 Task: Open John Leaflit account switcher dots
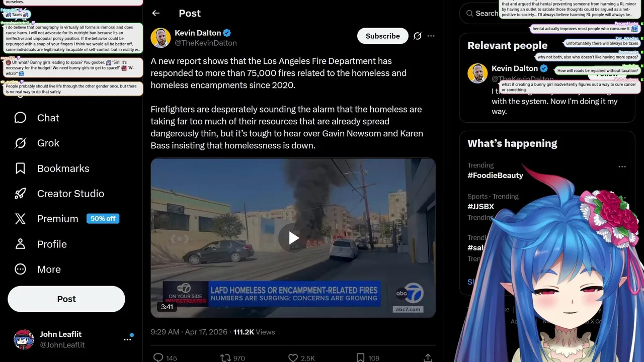pyautogui.click(x=128, y=339)
